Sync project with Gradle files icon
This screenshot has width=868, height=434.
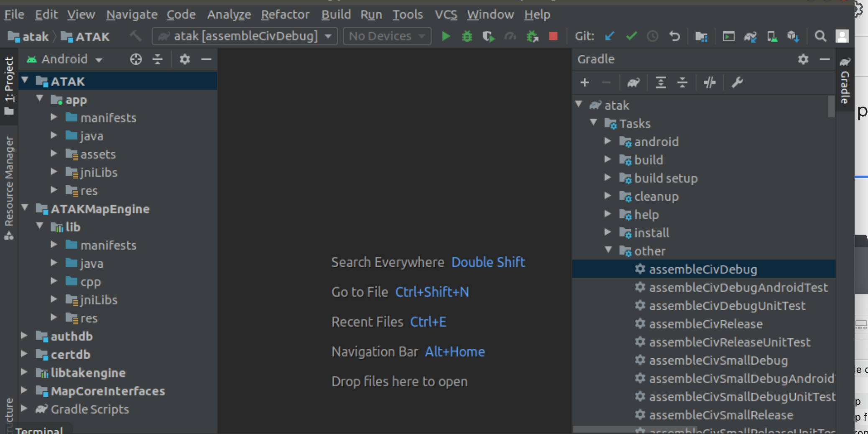(751, 36)
